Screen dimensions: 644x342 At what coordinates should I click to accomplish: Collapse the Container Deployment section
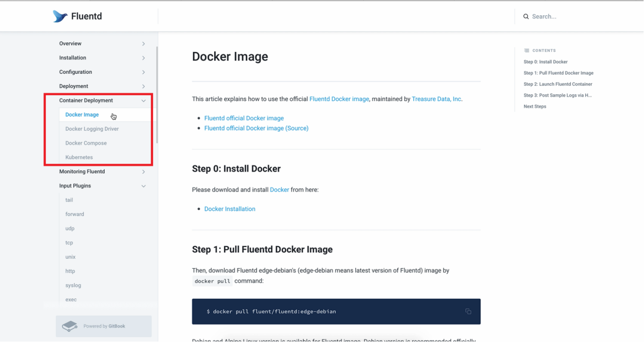[143, 101]
